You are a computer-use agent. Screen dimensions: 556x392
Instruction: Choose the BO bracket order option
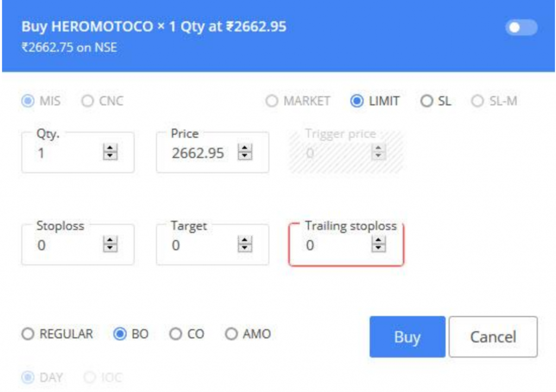pos(119,334)
